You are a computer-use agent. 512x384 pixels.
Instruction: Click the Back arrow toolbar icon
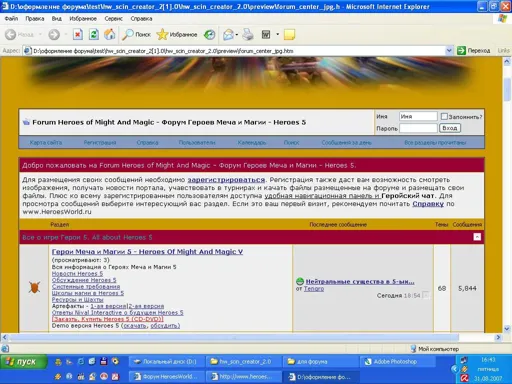pyautogui.click(x=10, y=34)
